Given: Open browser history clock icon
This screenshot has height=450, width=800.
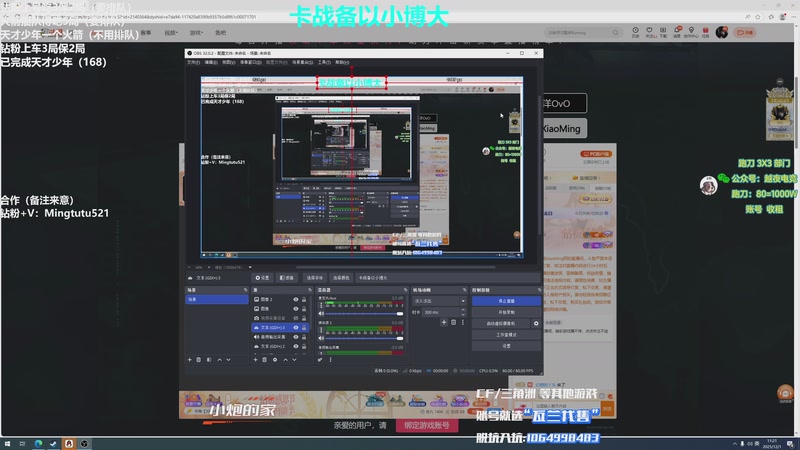Looking at the screenshot, I should [635, 31].
